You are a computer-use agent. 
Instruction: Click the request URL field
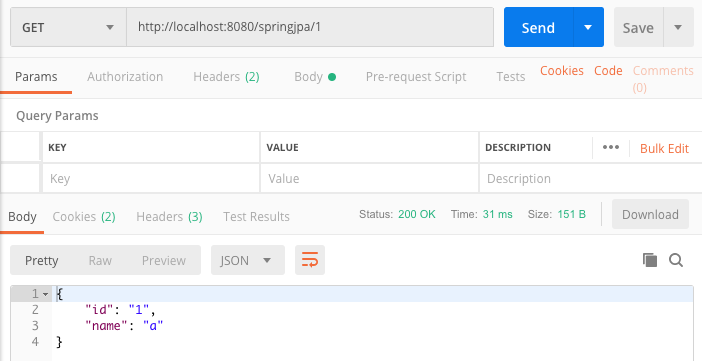pos(310,27)
